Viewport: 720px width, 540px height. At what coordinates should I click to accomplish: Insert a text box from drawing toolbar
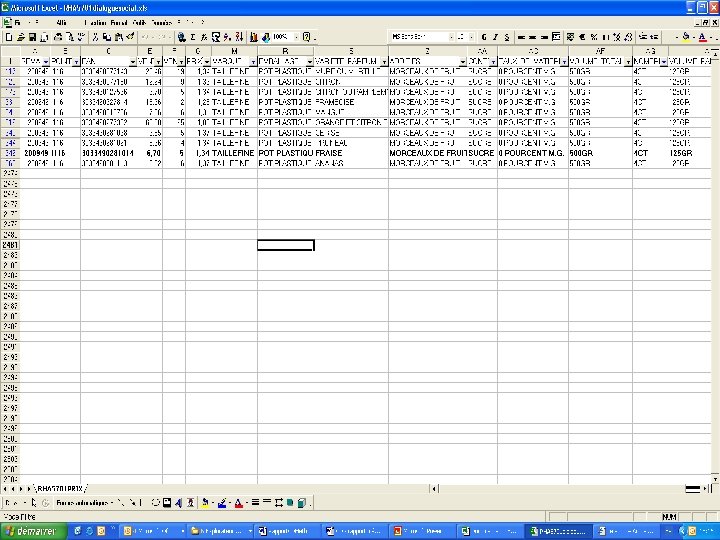tap(167, 503)
